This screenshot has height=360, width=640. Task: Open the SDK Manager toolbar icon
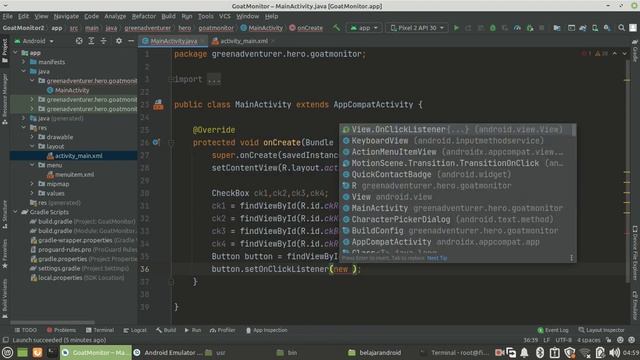[x=607, y=28]
